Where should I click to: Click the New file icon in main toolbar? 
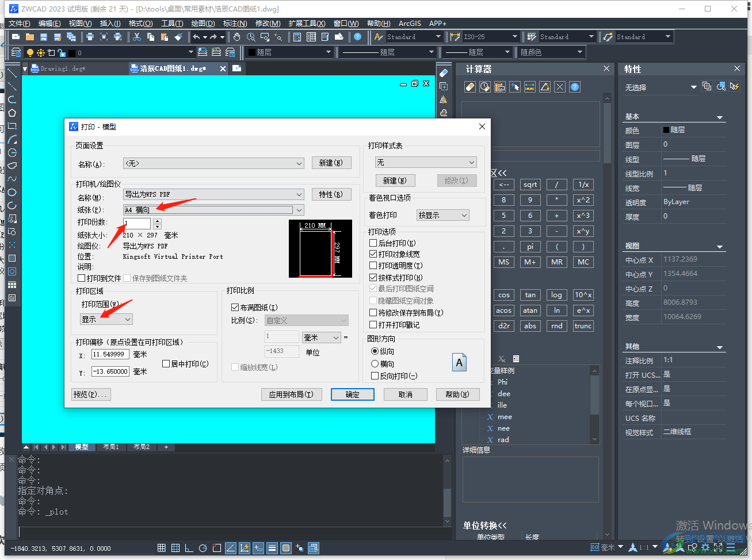(16, 37)
